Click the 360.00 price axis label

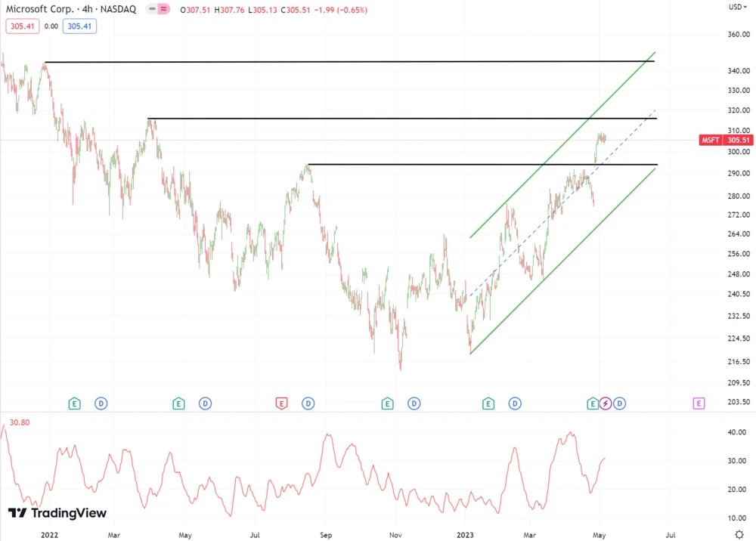[x=739, y=34]
